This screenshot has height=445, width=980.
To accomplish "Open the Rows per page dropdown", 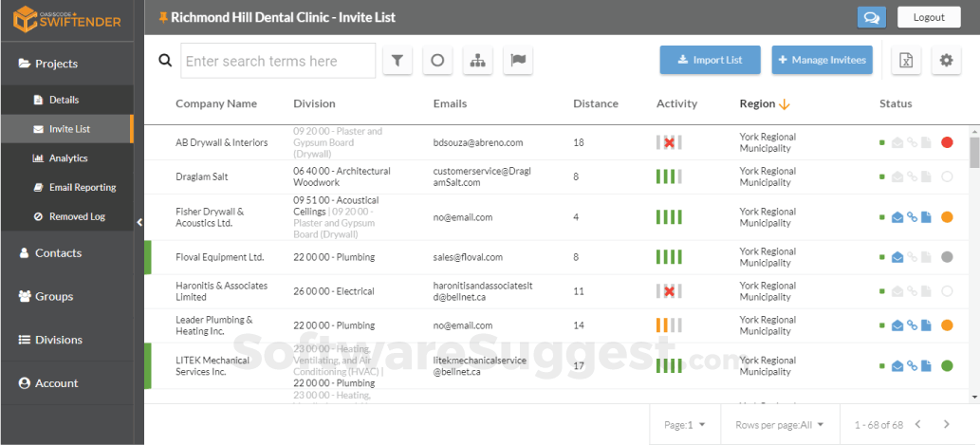I will coord(780,424).
